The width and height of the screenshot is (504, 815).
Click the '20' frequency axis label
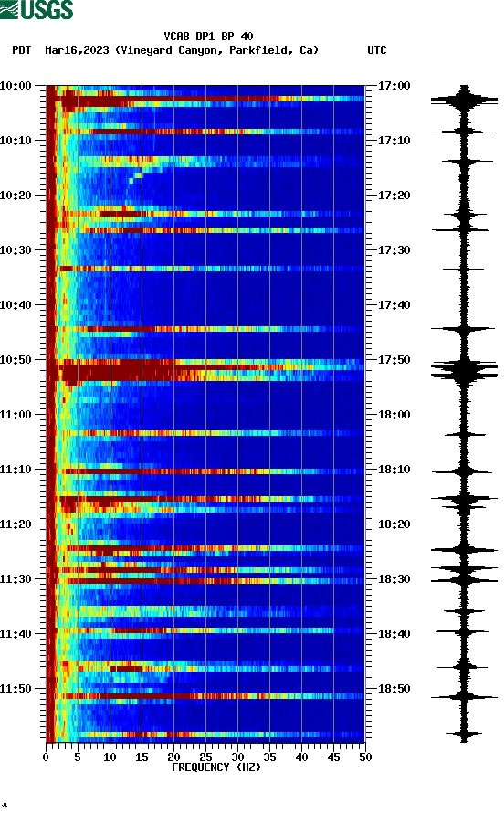[x=173, y=757]
